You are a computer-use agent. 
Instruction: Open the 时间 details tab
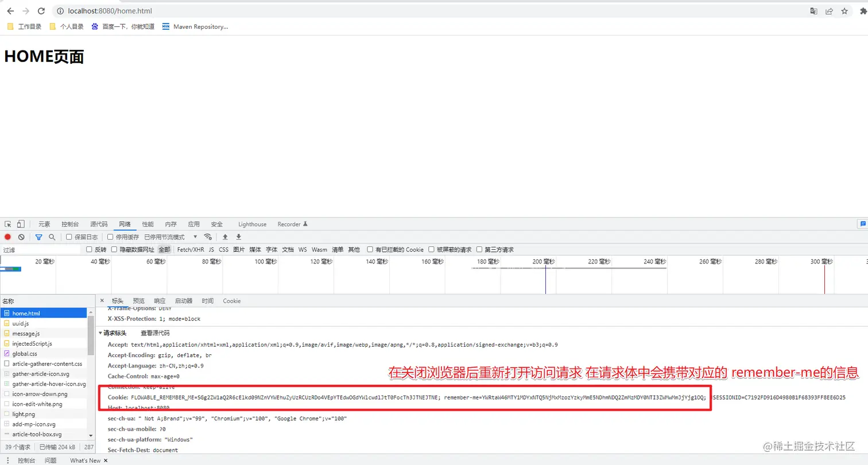click(x=207, y=301)
